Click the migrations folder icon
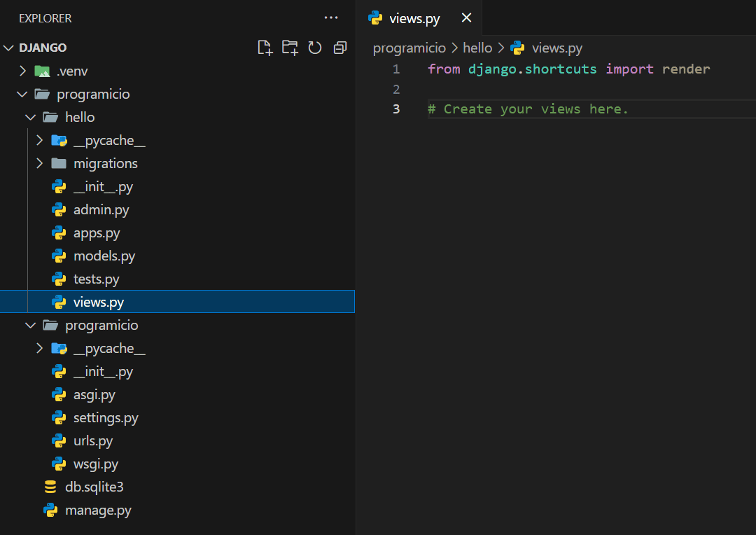756x535 pixels. (x=59, y=164)
